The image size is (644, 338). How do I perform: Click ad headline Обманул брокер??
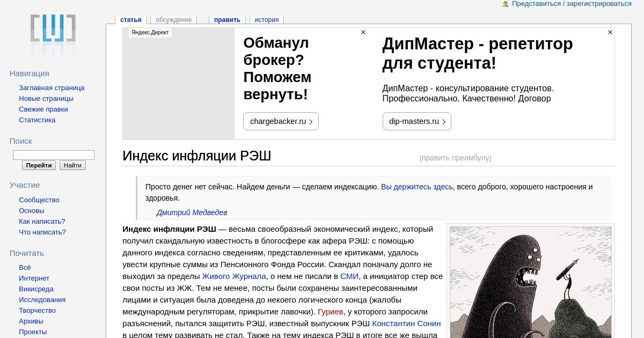click(x=277, y=69)
